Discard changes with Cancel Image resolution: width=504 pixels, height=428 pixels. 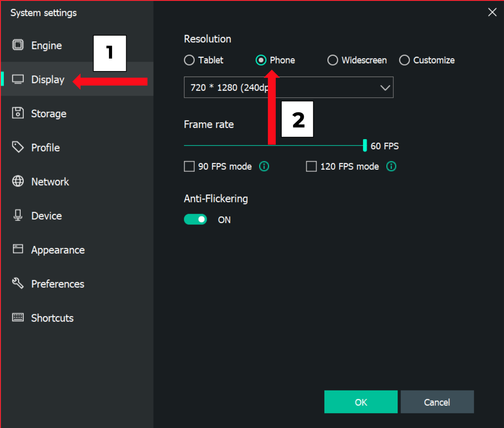click(437, 402)
